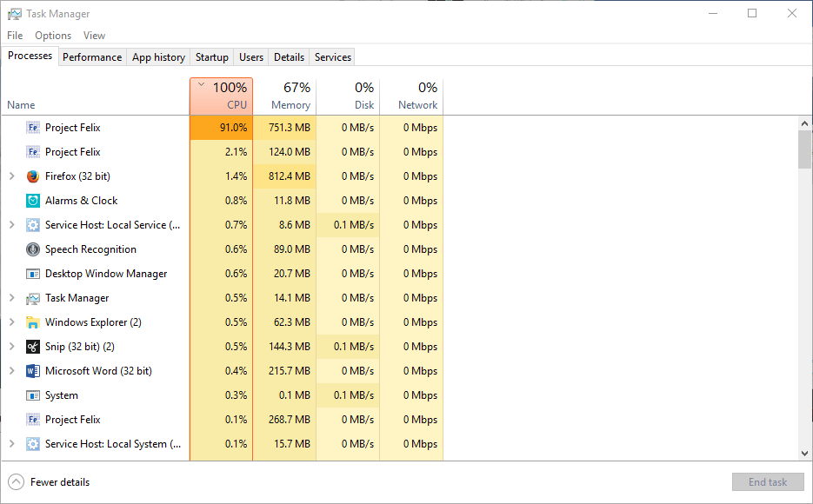This screenshot has height=504, width=813.
Task: Click the Task Manager title bar icon
Action: tap(15, 14)
